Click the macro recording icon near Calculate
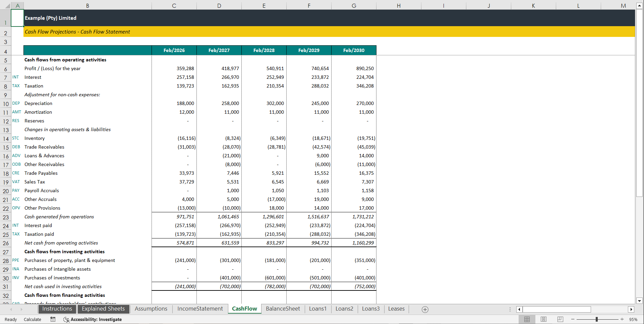 click(53, 319)
